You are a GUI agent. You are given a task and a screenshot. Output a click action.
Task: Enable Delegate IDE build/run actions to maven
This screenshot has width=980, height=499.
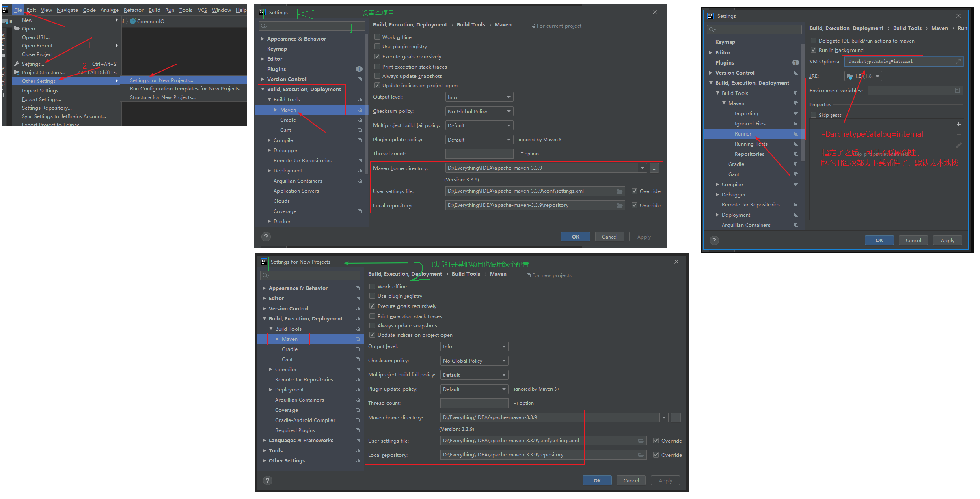point(814,41)
